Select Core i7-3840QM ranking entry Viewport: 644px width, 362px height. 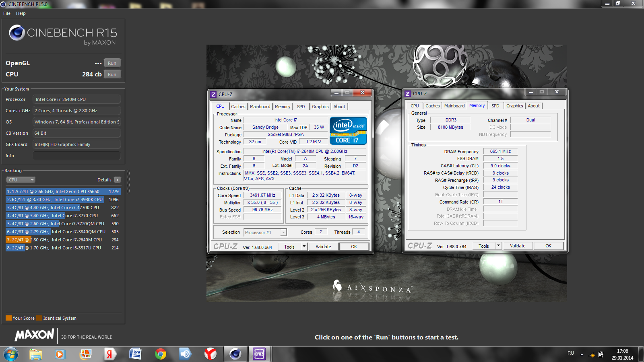[x=63, y=232]
